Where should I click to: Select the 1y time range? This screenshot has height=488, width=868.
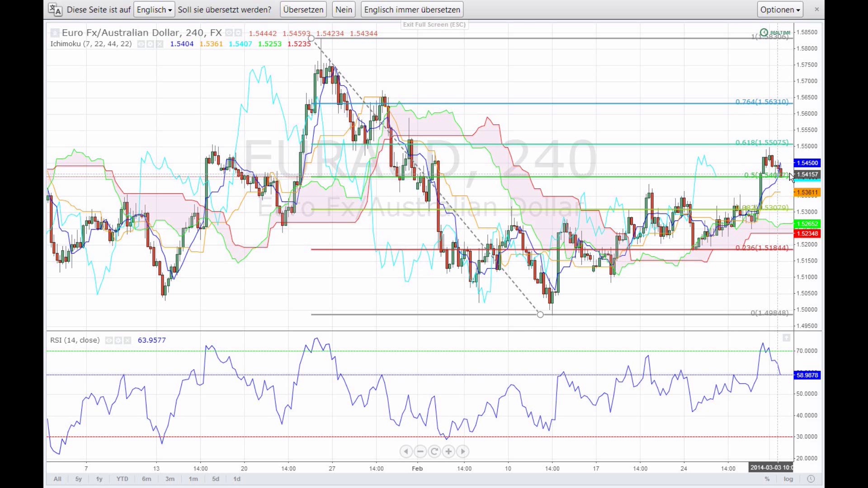(99, 479)
